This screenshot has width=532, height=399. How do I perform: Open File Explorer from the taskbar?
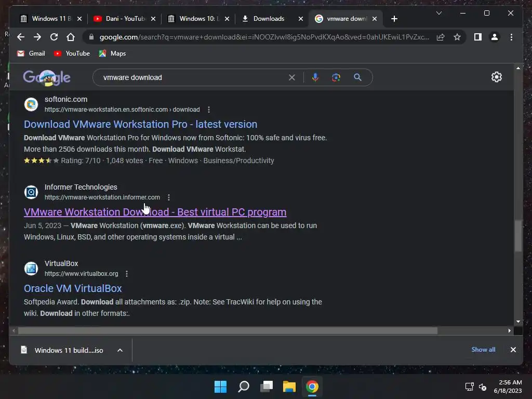[289, 387]
